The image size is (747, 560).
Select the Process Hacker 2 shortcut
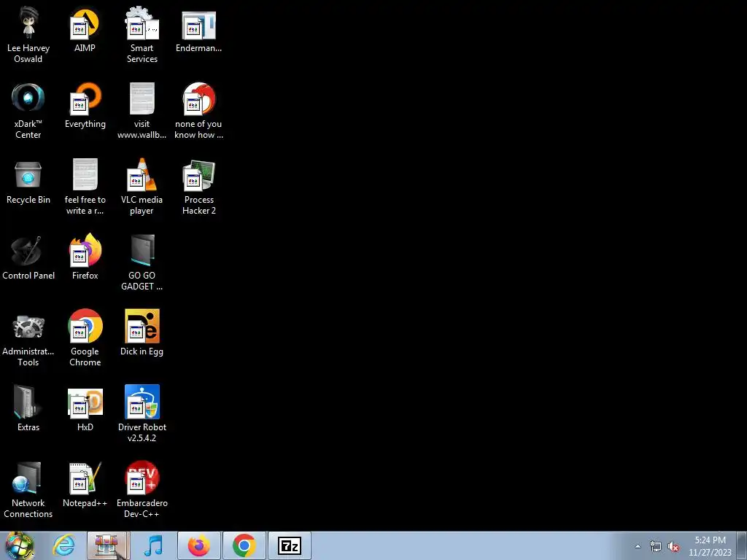tap(198, 187)
